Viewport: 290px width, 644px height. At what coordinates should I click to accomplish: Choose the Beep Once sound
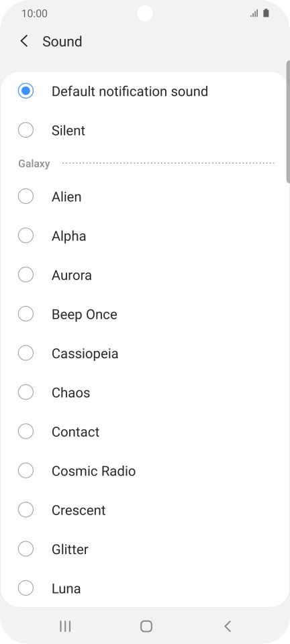[x=26, y=314]
